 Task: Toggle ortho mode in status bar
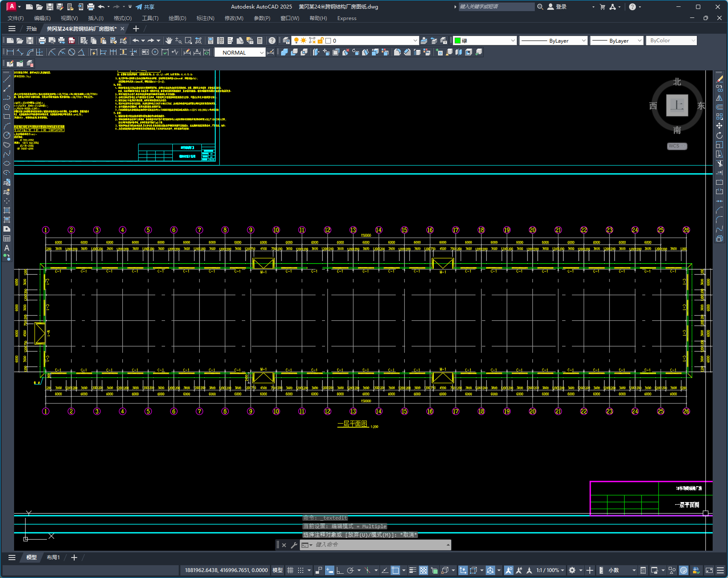340,570
